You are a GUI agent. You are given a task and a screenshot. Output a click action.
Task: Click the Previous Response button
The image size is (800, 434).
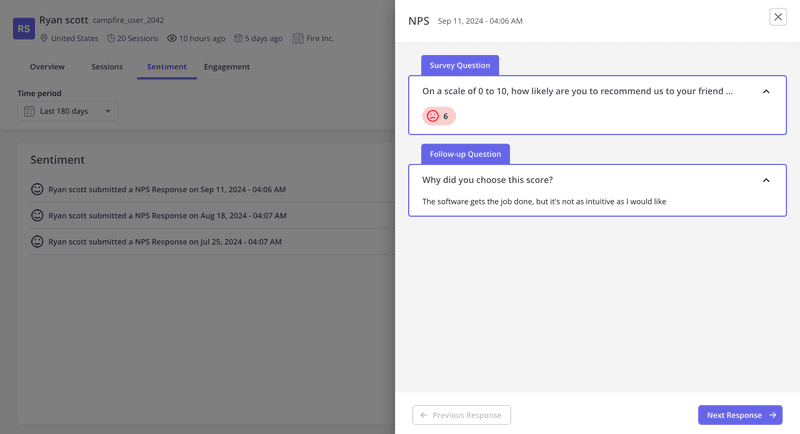pos(461,415)
